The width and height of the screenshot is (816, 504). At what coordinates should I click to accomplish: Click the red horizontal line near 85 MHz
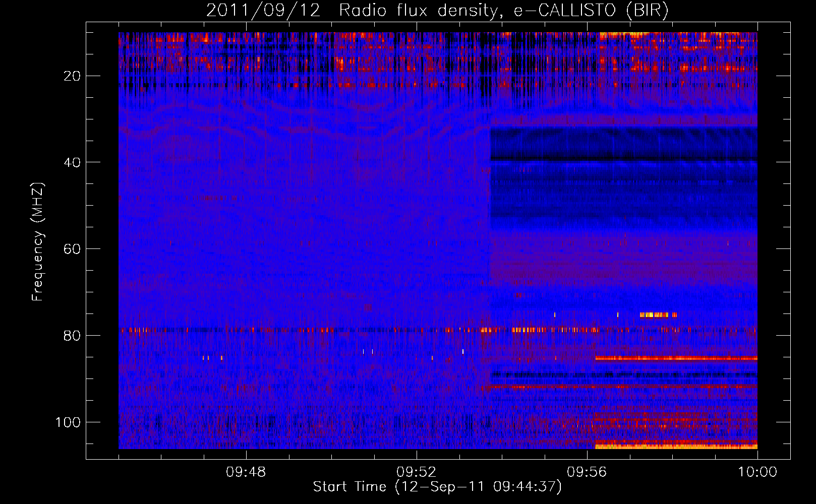[x=676, y=358]
